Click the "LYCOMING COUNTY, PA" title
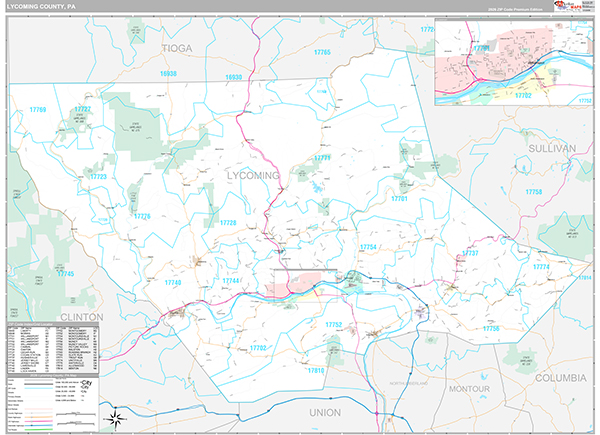This screenshot has height=435, width=600. point(43,8)
